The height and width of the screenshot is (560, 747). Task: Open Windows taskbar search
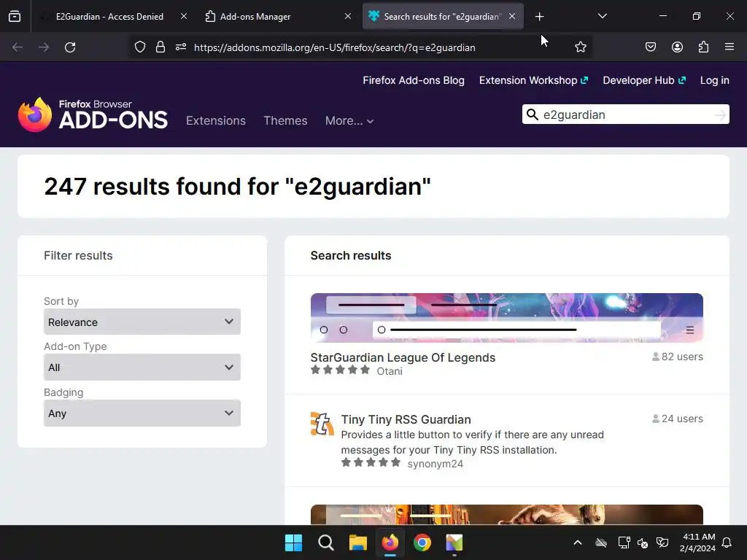tap(326, 542)
